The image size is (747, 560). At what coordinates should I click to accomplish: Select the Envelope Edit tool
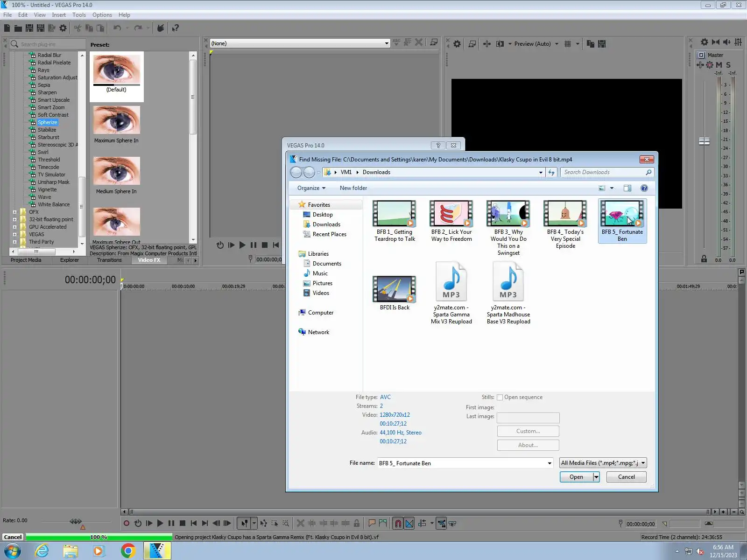coord(264,524)
